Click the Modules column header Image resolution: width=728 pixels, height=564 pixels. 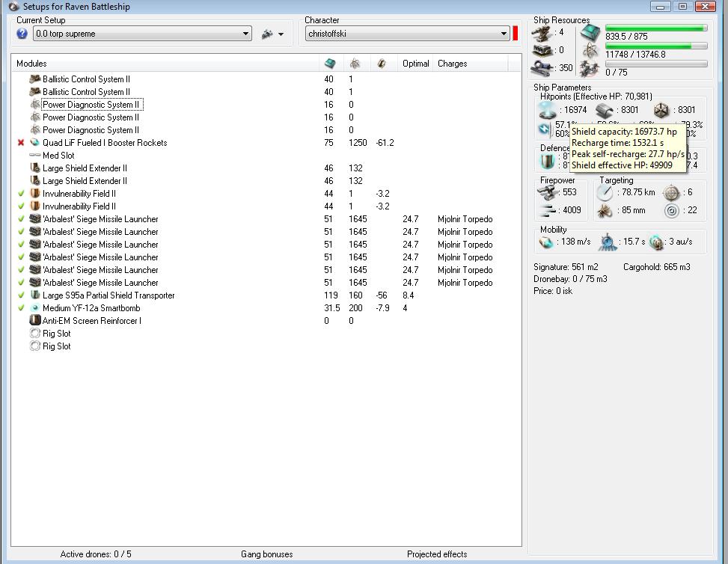165,64
